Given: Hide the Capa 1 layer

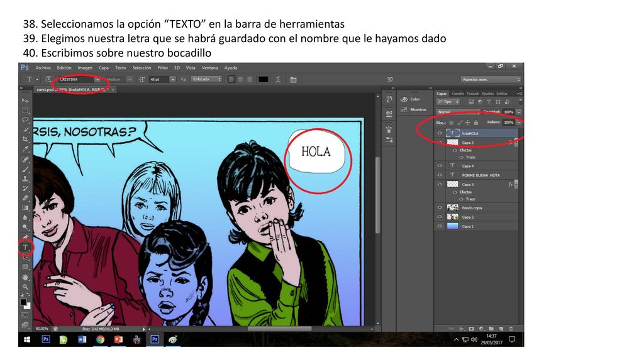Looking at the screenshot, I should 440,226.
